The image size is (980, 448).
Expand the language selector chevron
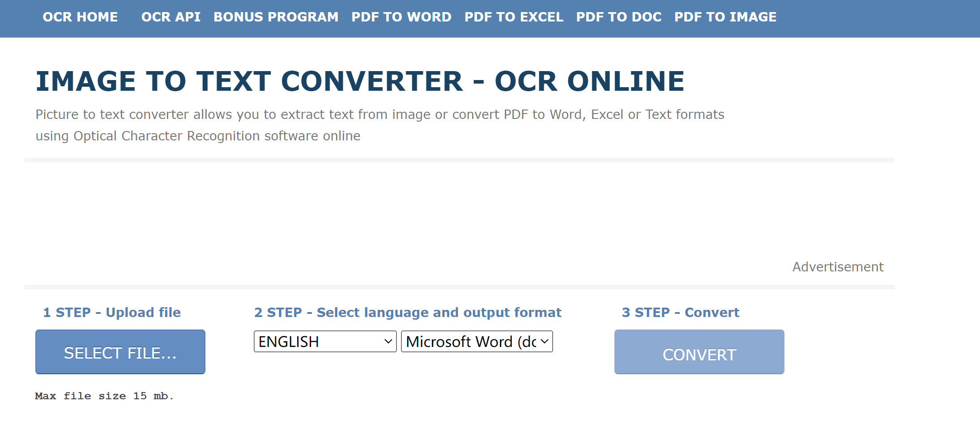[x=388, y=341]
